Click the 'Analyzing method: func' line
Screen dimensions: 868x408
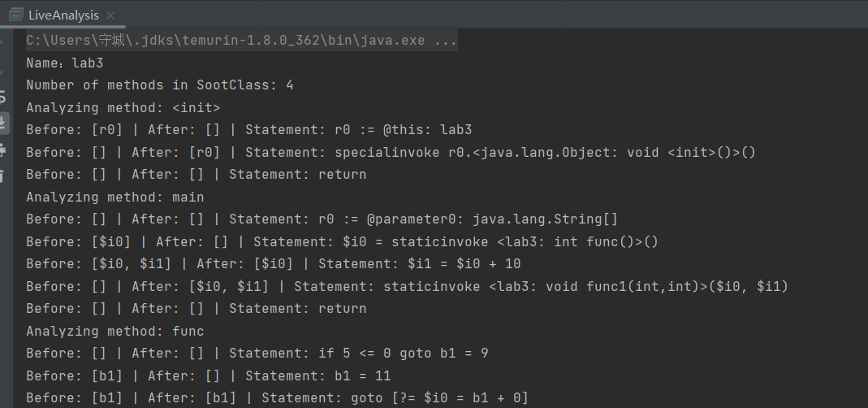[x=114, y=331]
